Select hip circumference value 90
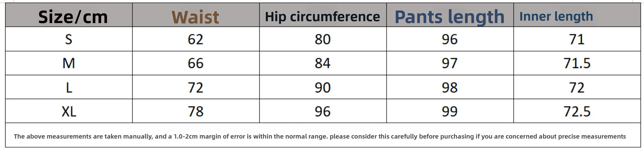The image size is (644, 150). [x=322, y=88]
